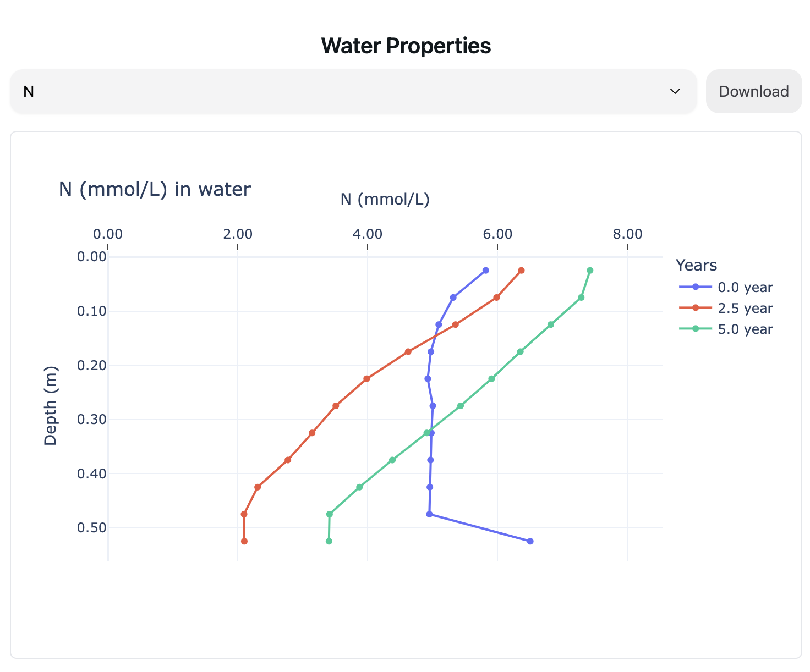This screenshot has width=810, height=672.
Task: Click the topmost blue 0.0 year data point
Action: 485,271
